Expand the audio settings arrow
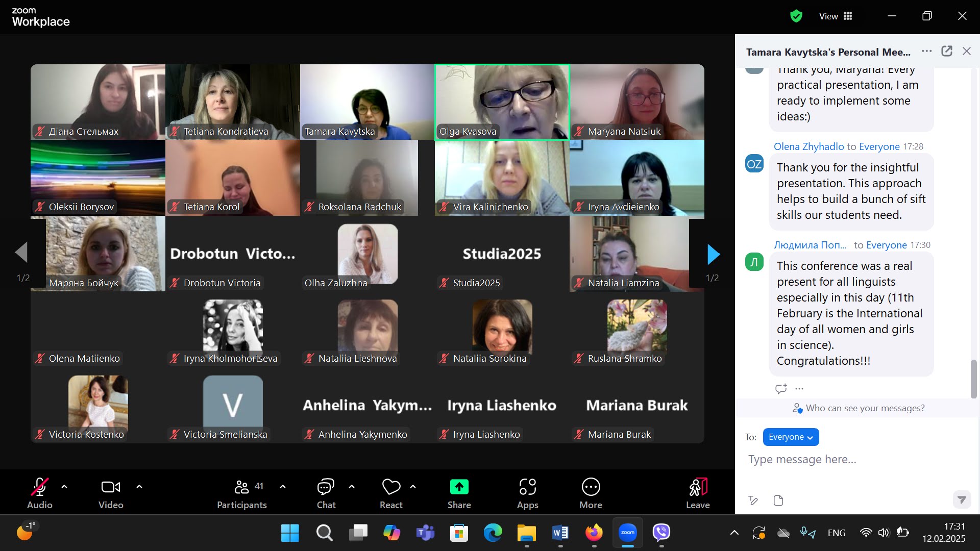Viewport: 980px width, 551px height. 64,487
